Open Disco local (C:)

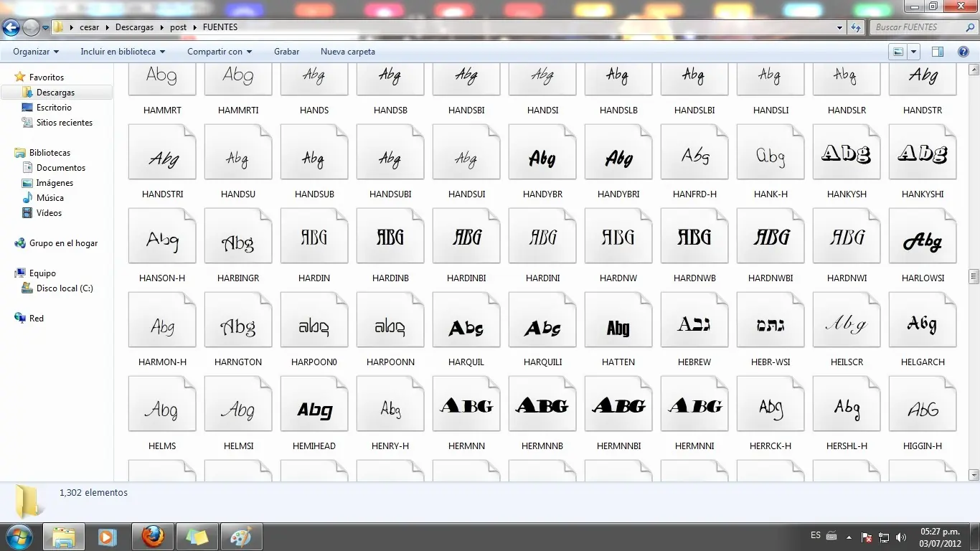[65, 288]
